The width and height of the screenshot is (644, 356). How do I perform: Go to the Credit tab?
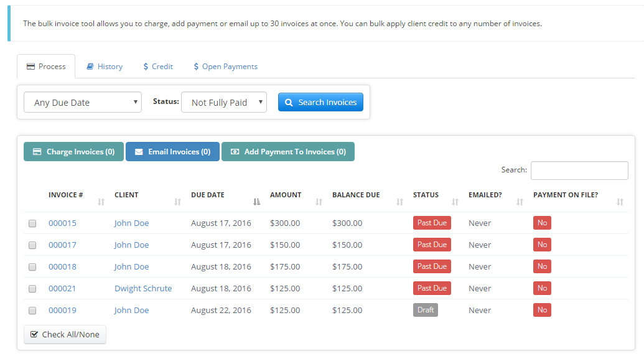point(158,67)
